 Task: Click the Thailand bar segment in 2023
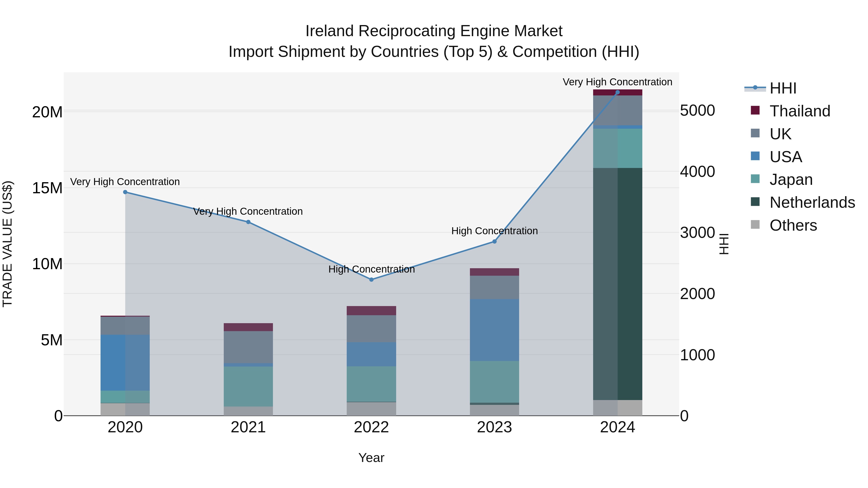tap(494, 272)
